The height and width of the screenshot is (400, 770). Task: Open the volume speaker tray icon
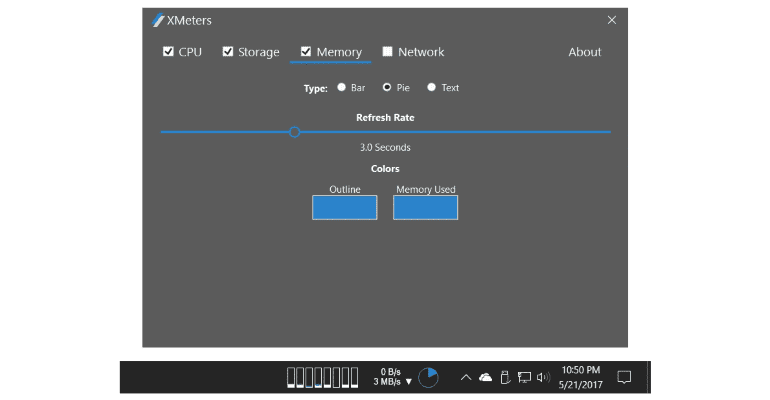pyautogui.click(x=543, y=377)
